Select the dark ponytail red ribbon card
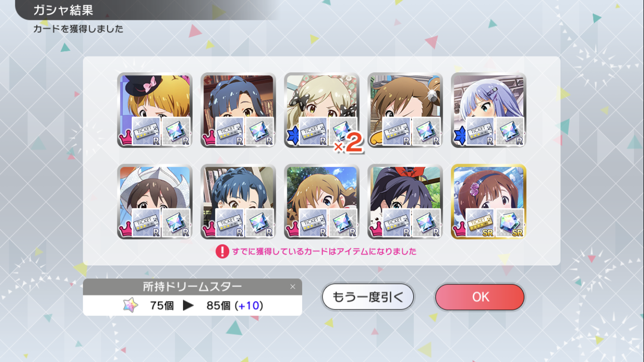 coord(405,202)
